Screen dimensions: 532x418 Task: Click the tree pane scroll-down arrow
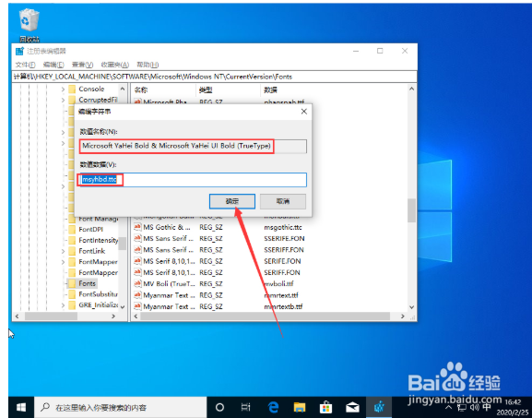[123, 307]
